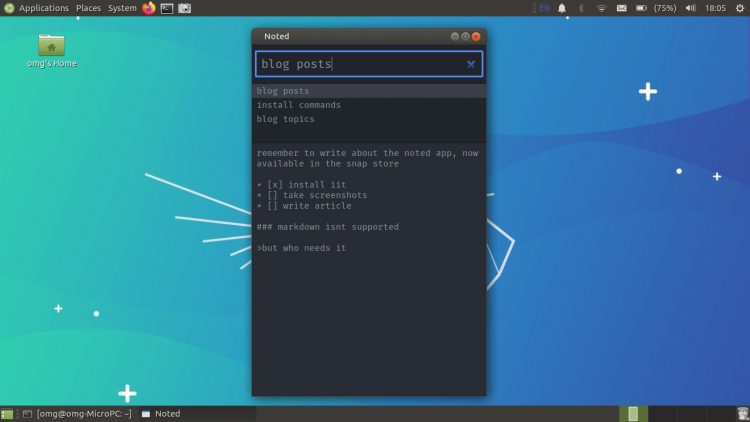Open the 'blog topics' note

tap(369, 119)
